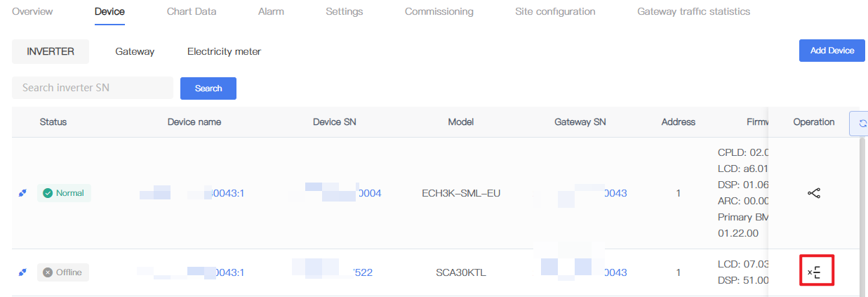Click the gray Offline status badge
868x297 pixels.
(63, 272)
